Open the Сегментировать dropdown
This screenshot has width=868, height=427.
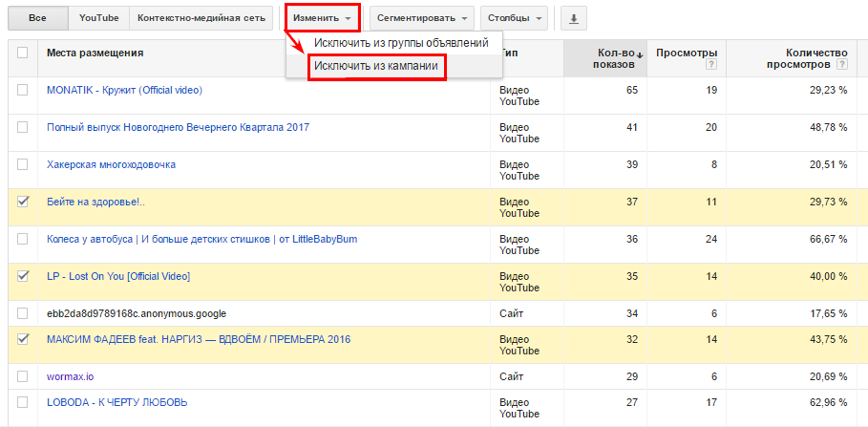coord(422,18)
